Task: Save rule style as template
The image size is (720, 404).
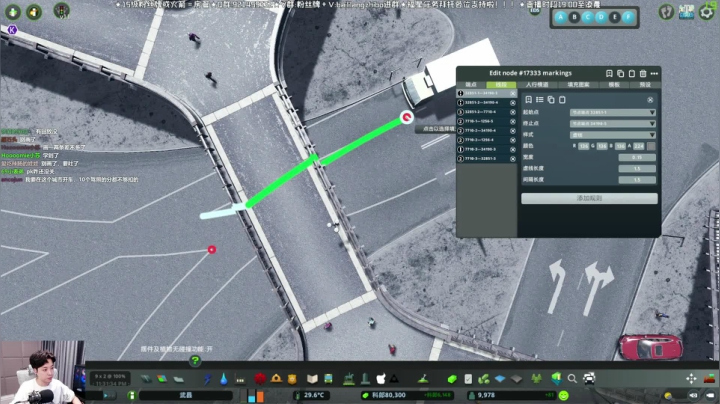Action: [529, 100]
